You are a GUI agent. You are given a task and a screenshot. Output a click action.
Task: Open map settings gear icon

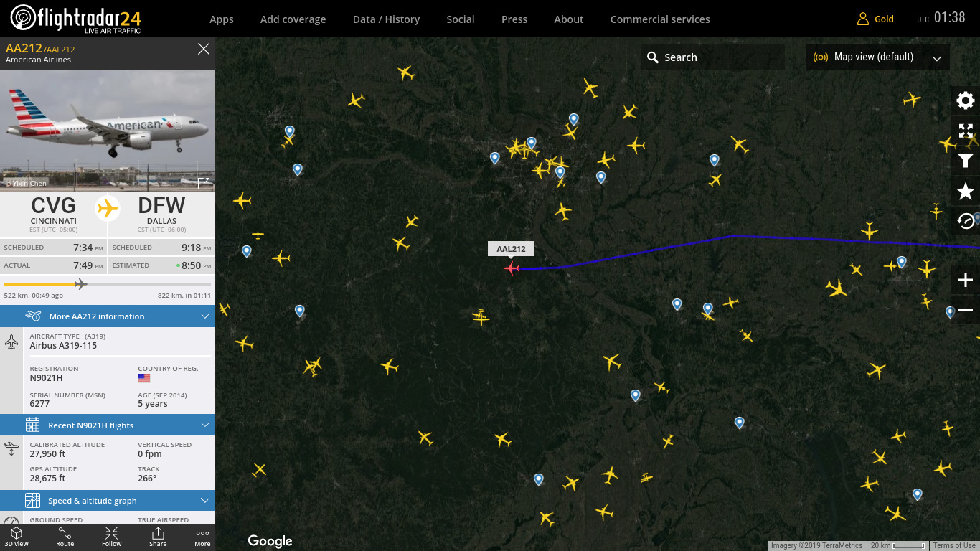point(966,100)
